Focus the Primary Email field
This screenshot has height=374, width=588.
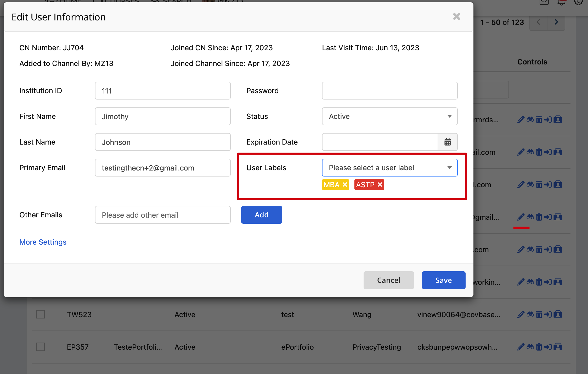pos(163,168)
